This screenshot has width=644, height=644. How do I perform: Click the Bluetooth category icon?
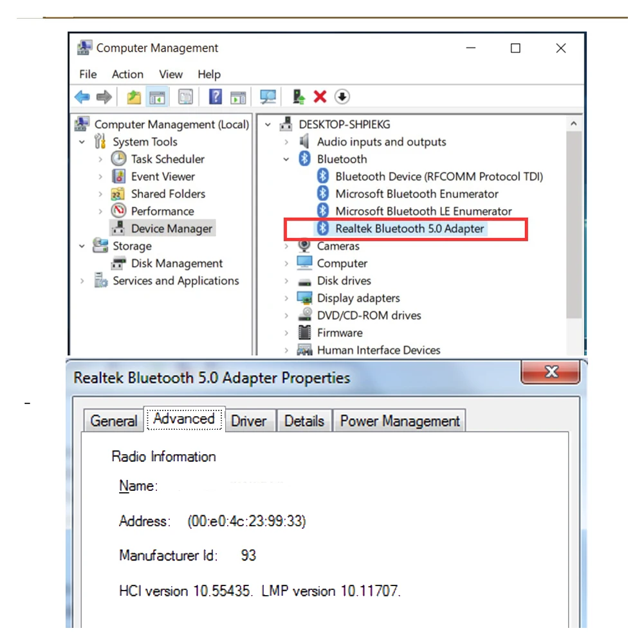click(x=304, y=158)
